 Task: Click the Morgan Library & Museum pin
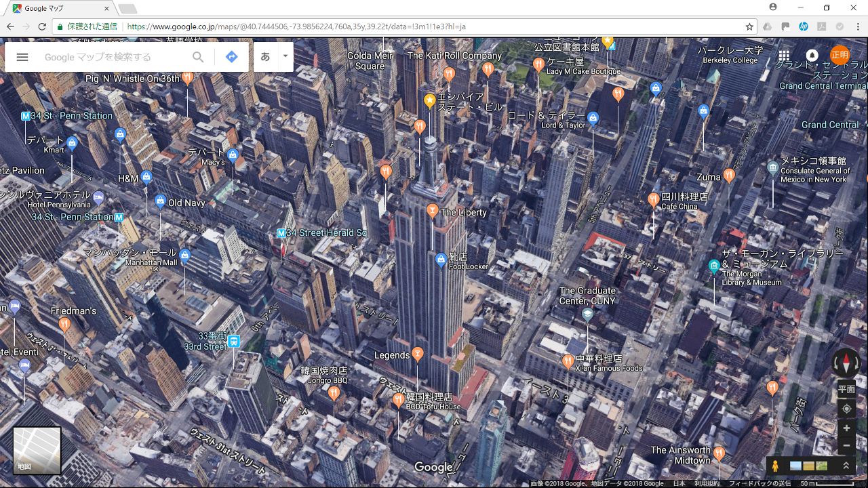713,266
